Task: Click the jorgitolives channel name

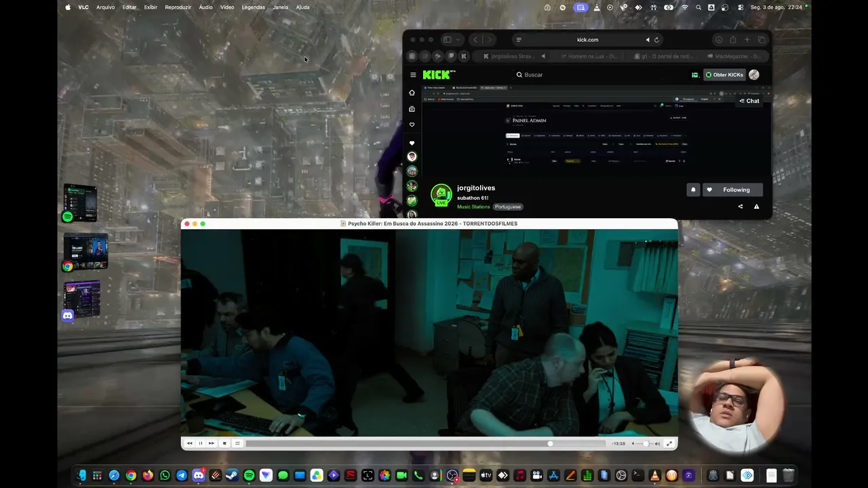Action: tap(476, 188)
